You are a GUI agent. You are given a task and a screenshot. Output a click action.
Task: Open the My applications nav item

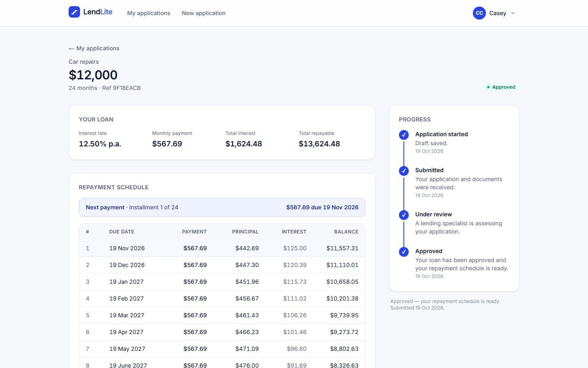click(149, 13)
